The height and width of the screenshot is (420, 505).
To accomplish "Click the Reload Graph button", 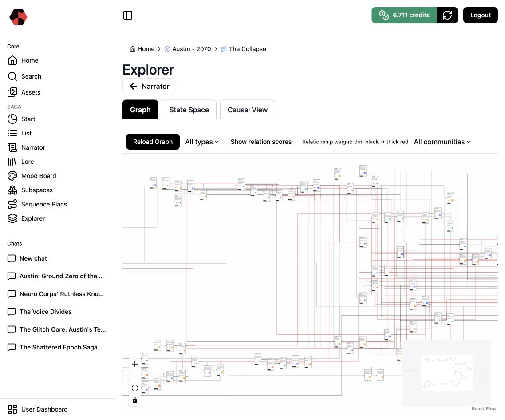I will [153, 142].
